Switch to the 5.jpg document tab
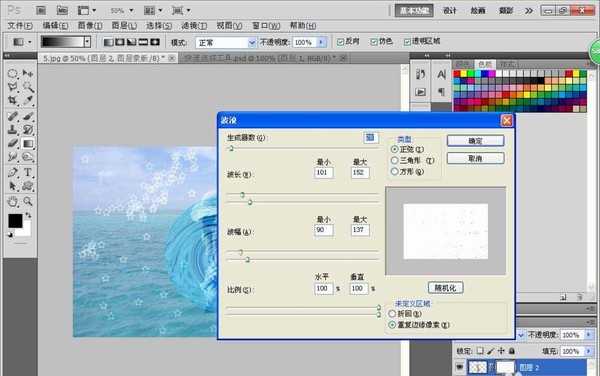This screenshot has height=376, width=600. coord(107,59)
